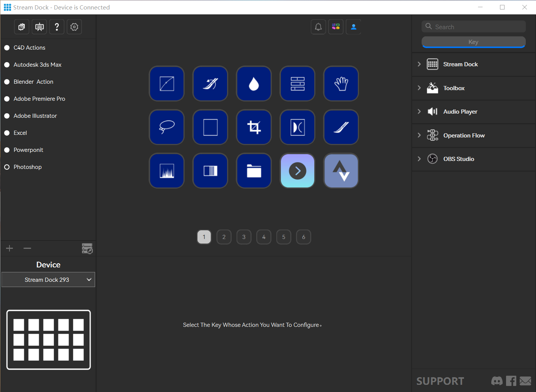
Task: Click the water drop blur key
Action: click(x=254, y=84)
